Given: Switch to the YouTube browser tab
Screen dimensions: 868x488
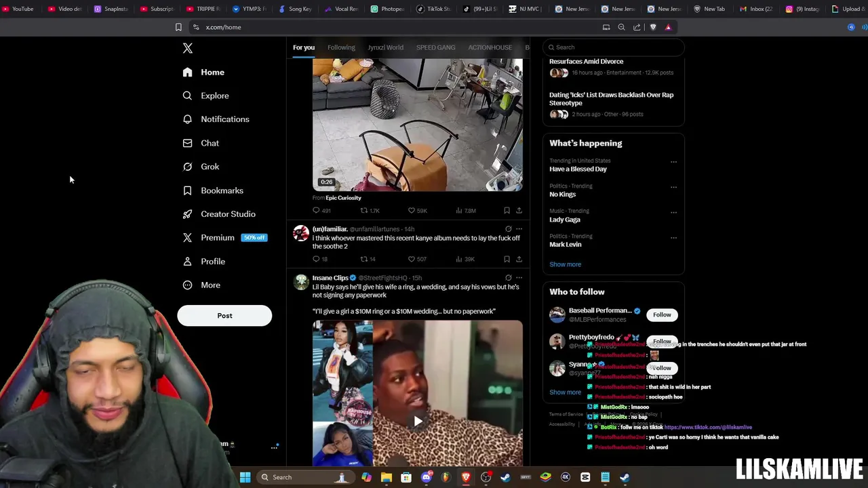Looking at the screenshot, I should (x=18, y=9).
